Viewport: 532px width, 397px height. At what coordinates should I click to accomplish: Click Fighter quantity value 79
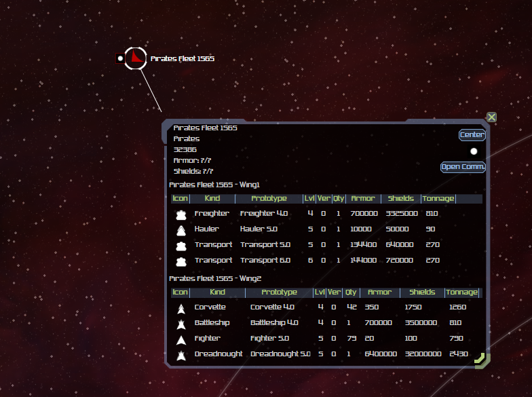(351, 338)
